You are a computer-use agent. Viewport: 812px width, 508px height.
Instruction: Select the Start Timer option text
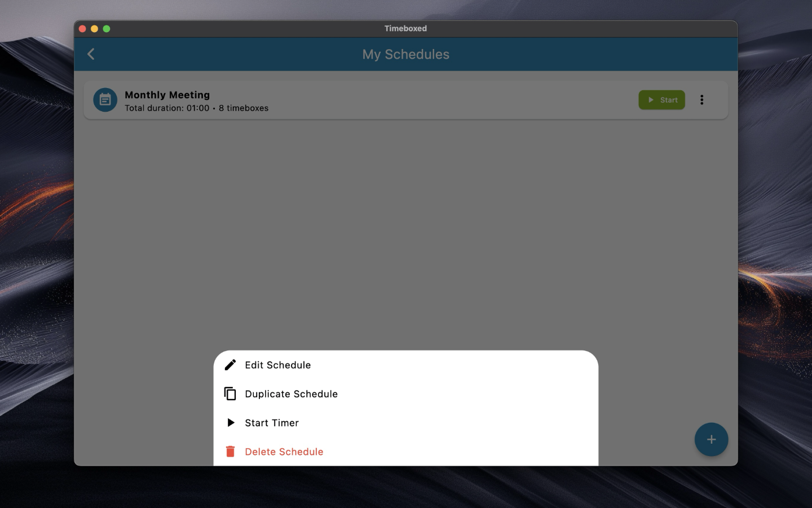[x=272, y=423]
